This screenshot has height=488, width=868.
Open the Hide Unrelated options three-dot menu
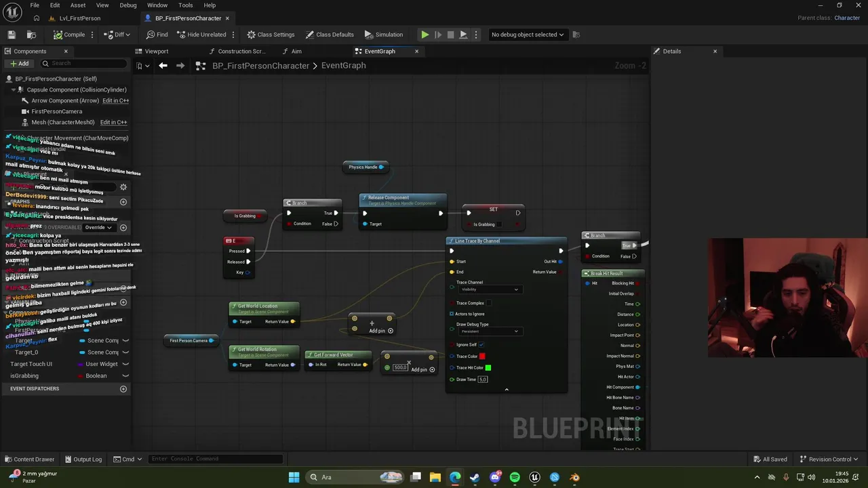(x=233, y=35)
